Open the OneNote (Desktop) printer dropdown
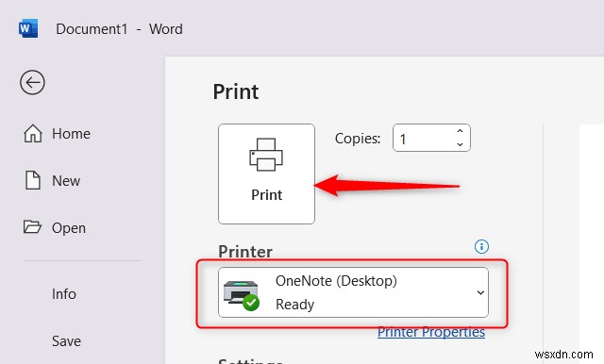Image resolution: width=604 pixels, height=364 pixels. coord(353,292)
